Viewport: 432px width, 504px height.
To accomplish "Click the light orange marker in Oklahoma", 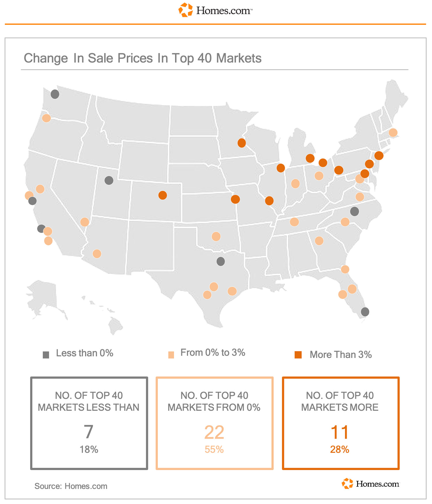I will click(216, 236).
